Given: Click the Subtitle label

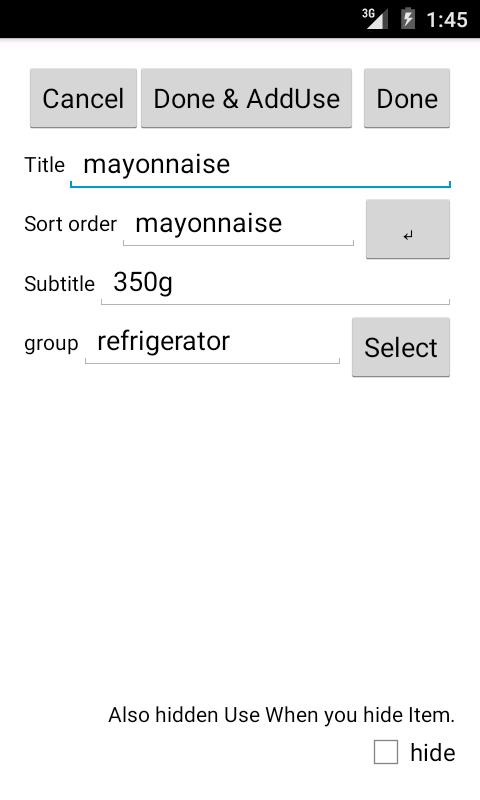Looking at the screenshot, I should 59,284.
